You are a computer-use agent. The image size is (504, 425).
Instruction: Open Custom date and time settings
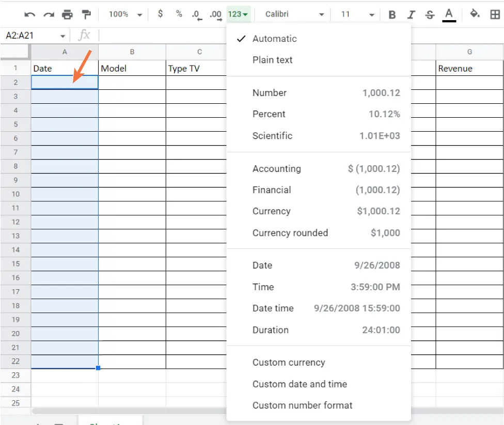300,384
